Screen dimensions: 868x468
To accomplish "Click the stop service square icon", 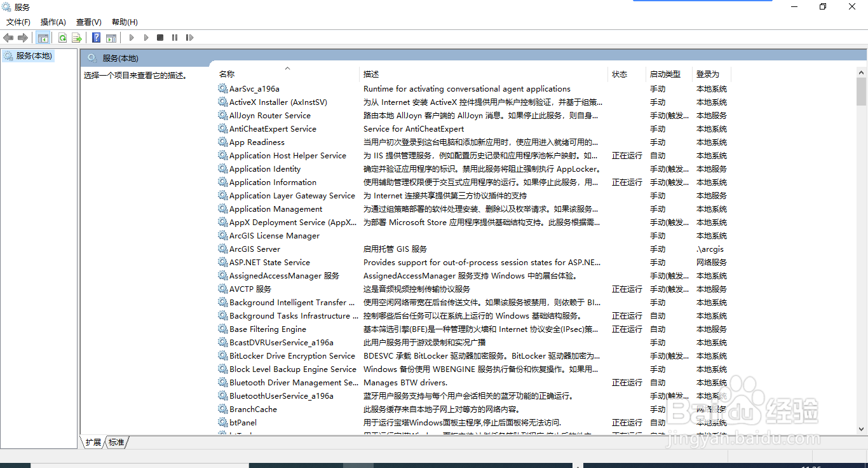I will pos(160,38).
